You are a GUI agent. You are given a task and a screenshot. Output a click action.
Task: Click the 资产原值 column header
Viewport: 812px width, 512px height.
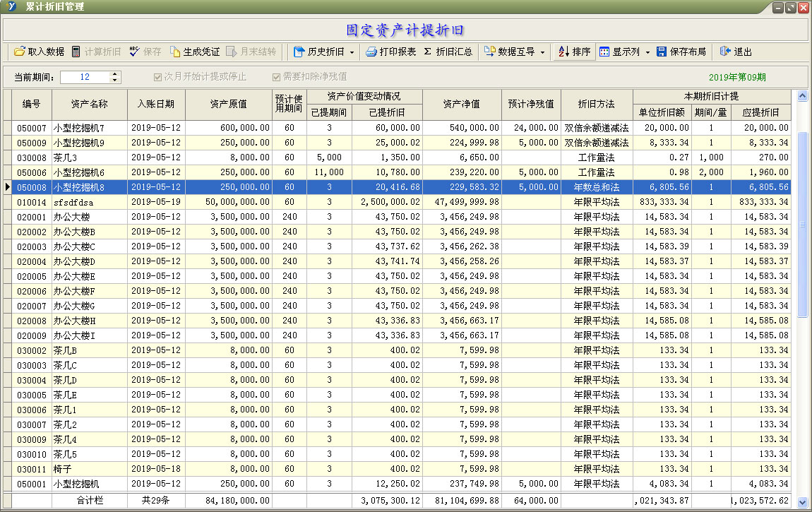point(228,104)
